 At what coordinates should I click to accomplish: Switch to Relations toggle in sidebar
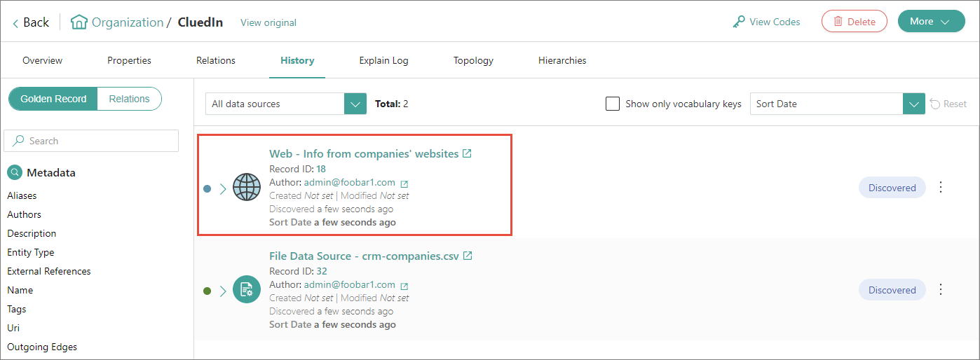(129, 99)
